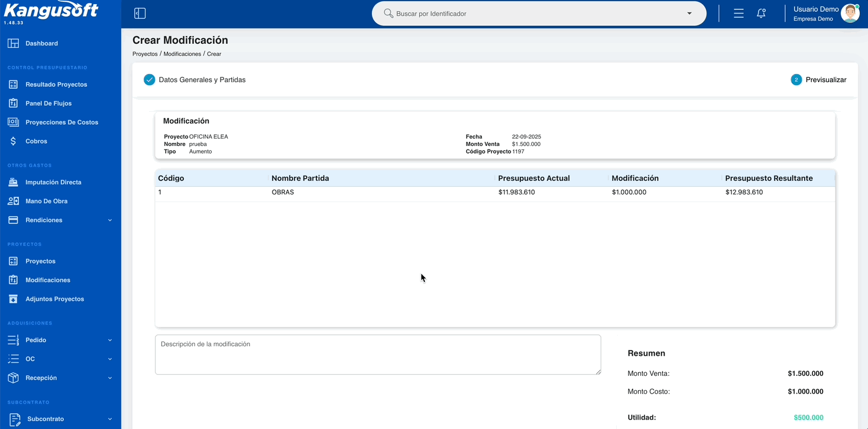Click the $11.983.610 current budget cell
This screenshot has height=429, width=868.
coord(517,192)
